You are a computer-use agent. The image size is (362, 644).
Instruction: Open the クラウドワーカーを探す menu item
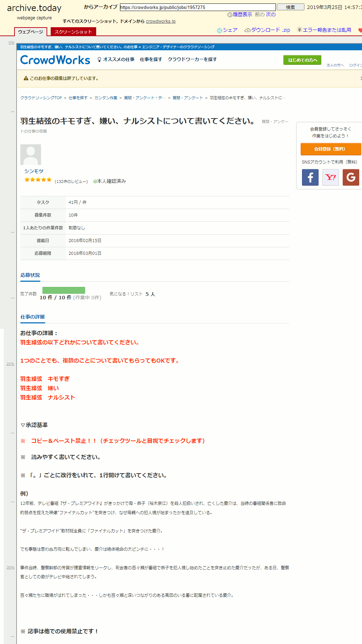click(192, 60)
